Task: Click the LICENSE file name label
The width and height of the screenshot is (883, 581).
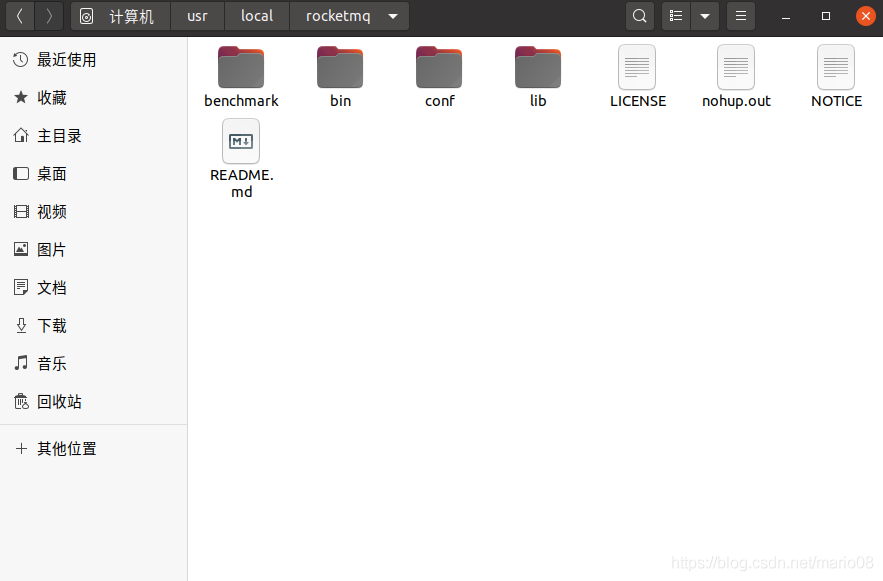Action: coord(637,101)
